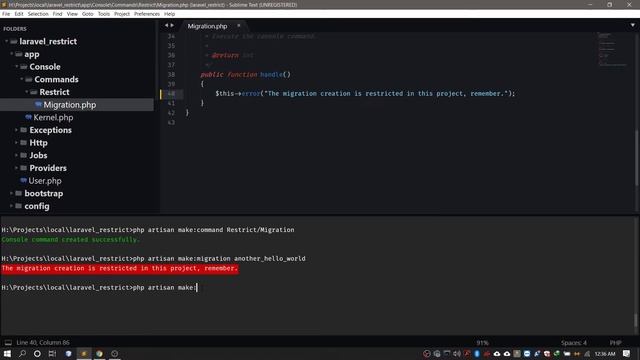The width and height of the screenshot is (640, 360).
Task: Click the Jobs folder icon
Action: coord(24,155)
